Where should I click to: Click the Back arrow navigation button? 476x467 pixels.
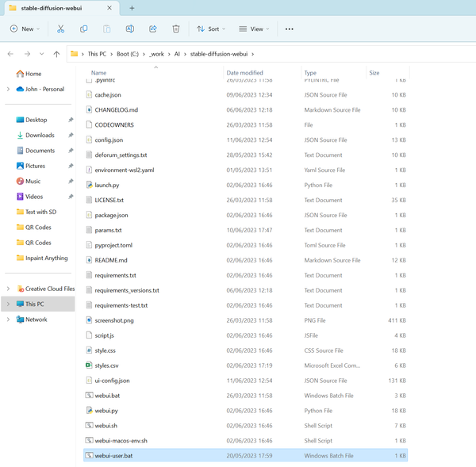(10, 54)
